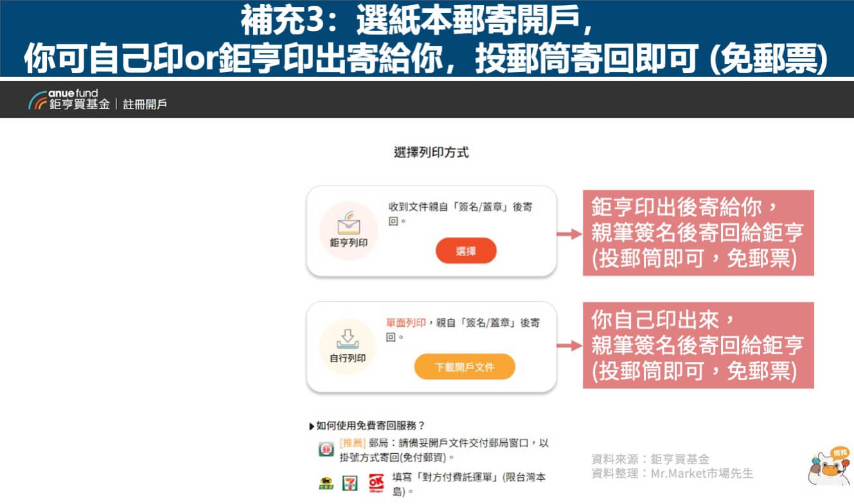Image resolution: width=854 pixels, height=504 pixels.
Task: Click the pink 鉅亨印出後寄給你 annotation box
Action: pyautogui.click(x=698, y=232)
